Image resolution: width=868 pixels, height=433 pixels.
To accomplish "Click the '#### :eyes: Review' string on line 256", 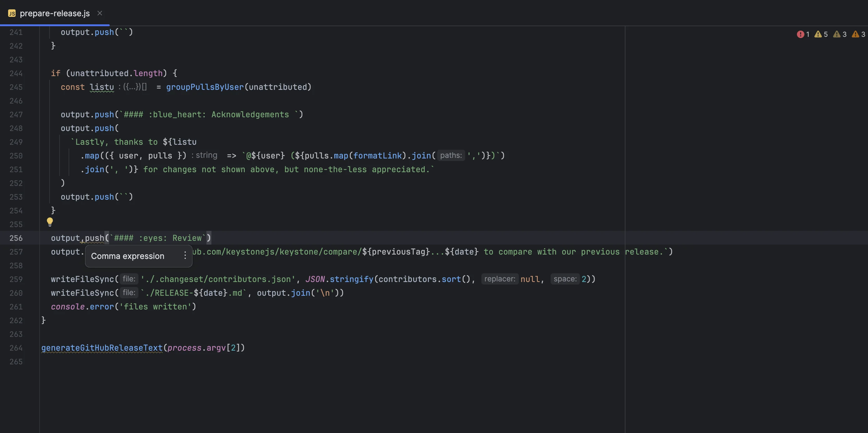I will coord(158,238).
